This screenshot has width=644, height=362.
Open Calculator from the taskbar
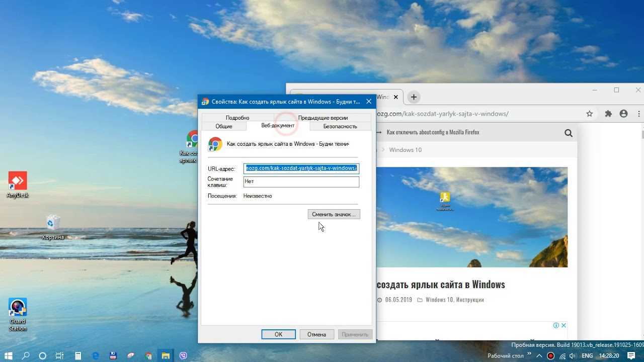tap(78, 356)
